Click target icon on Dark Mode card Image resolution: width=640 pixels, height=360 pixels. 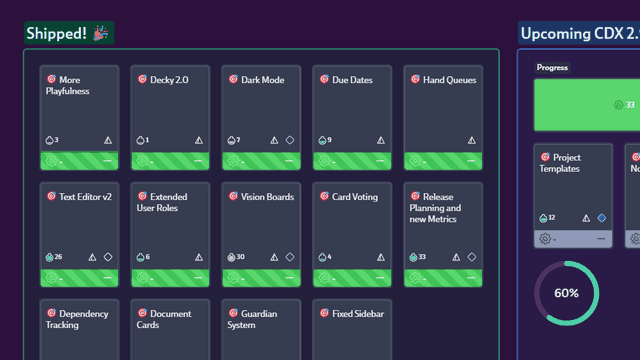pos(233,79)
